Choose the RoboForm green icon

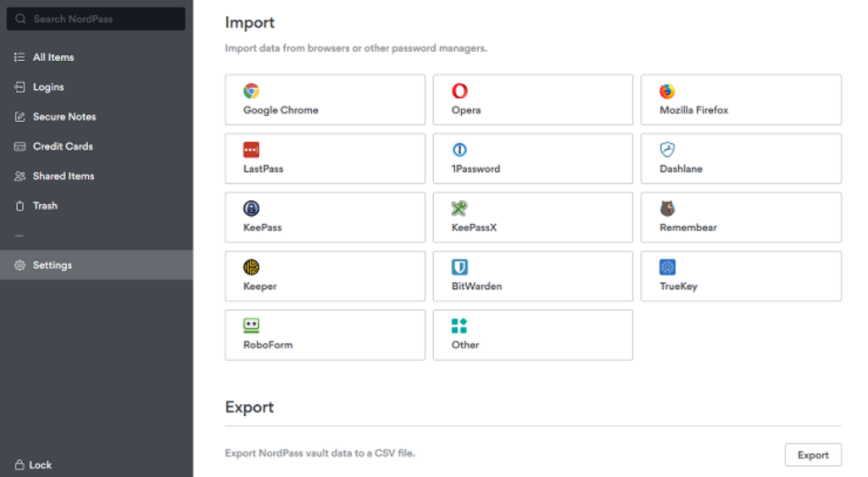251,326
